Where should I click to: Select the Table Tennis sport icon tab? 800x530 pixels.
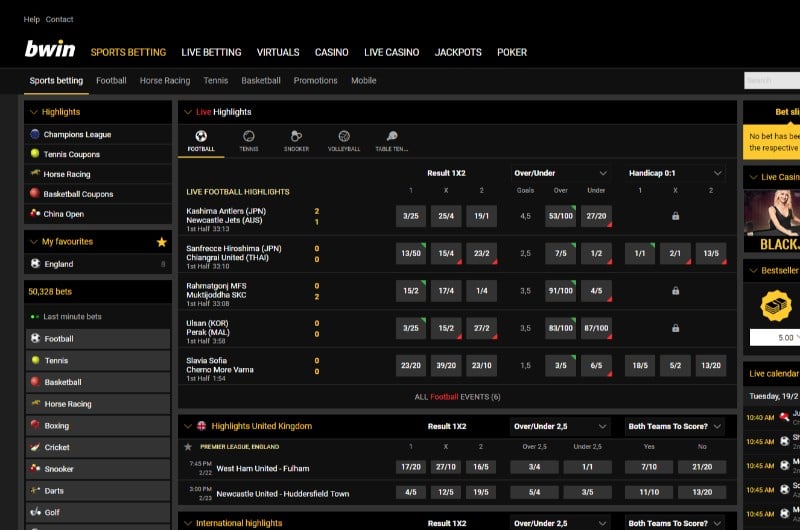[x=391, y=140]
